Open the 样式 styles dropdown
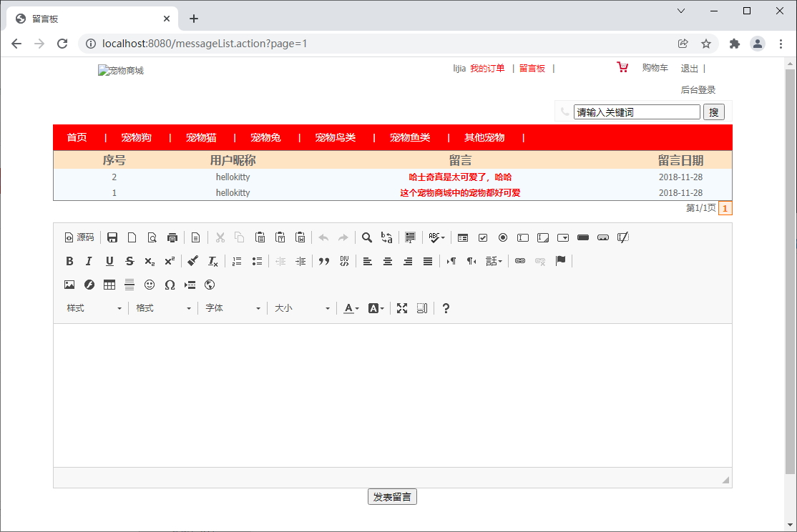Image resolution: width=797 pixels, height=532 pixels. (94, 308)
